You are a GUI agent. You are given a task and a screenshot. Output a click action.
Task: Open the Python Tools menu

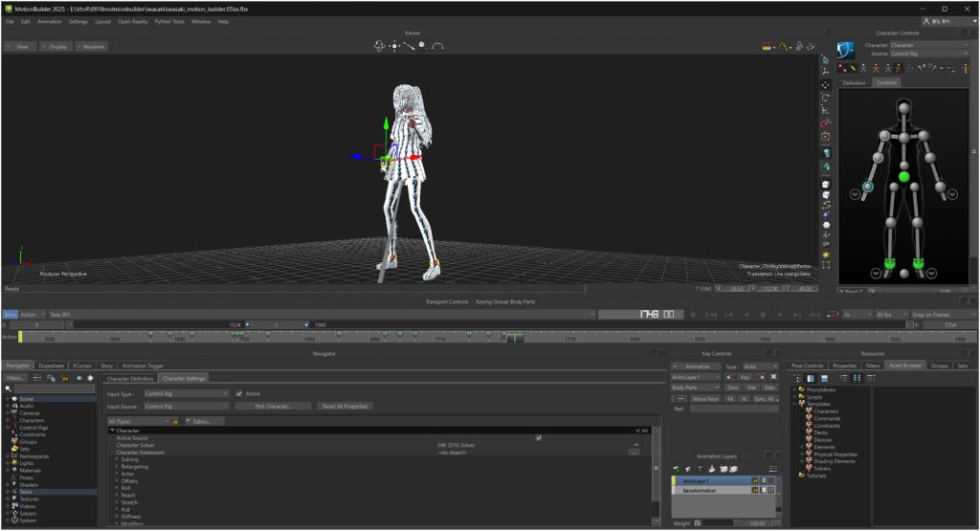click(170, 21)
